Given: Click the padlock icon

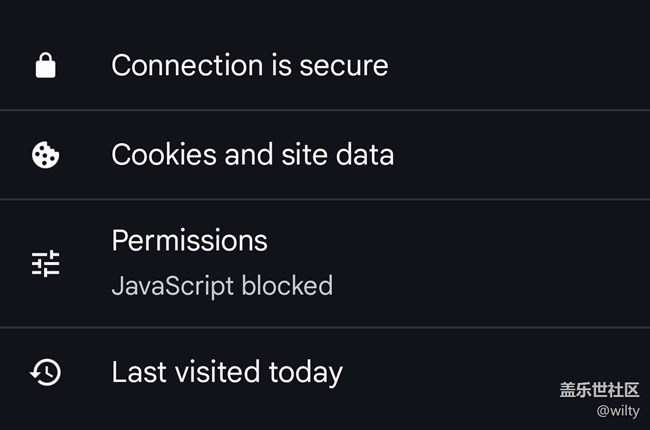Looking at the screenshot, I should tap(46, 65).
